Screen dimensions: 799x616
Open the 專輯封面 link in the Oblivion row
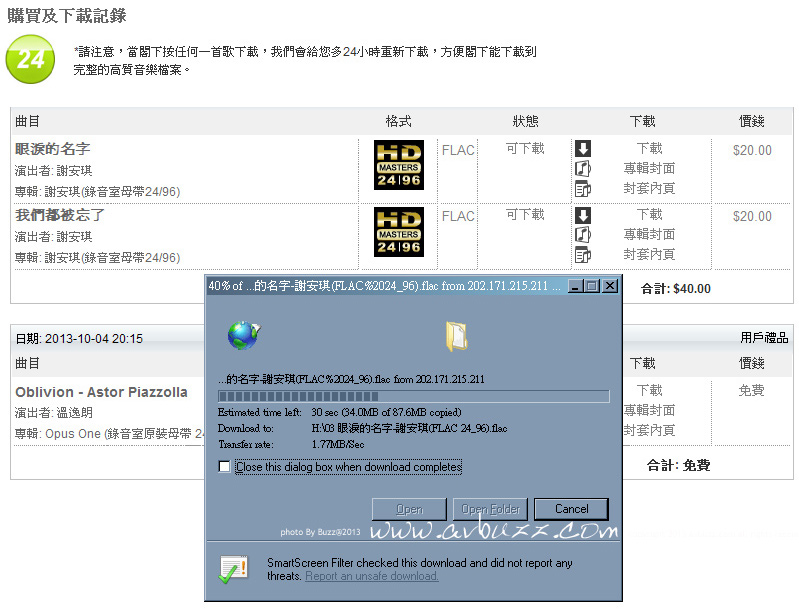click(649, 410)
